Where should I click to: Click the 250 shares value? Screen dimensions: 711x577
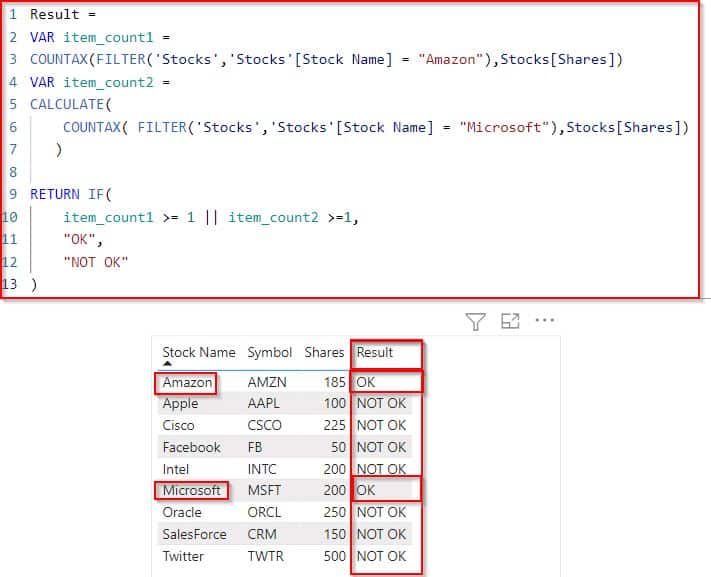pyautogui.click(x=335, y=512)
